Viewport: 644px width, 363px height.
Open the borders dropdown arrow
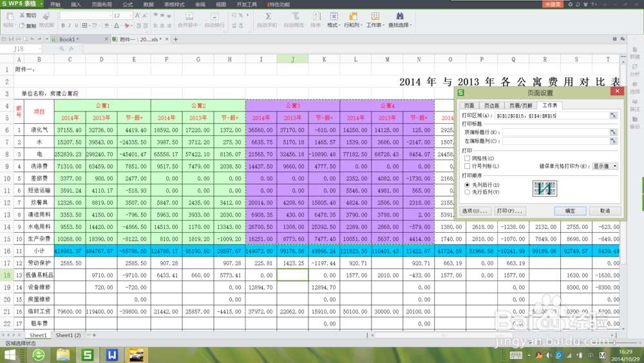click(90, 26)
